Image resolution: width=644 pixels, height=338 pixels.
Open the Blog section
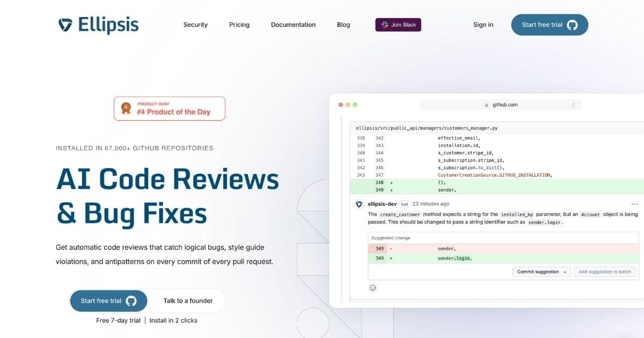pos(343,25)
